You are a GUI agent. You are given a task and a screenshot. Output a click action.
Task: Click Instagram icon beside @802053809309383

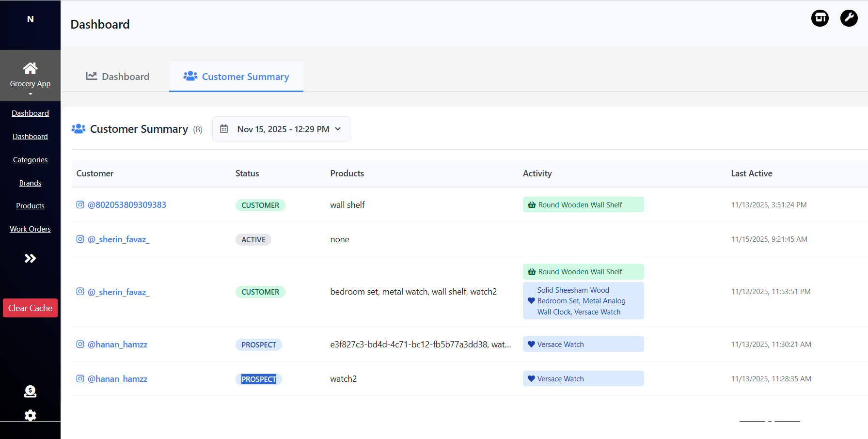80,205
